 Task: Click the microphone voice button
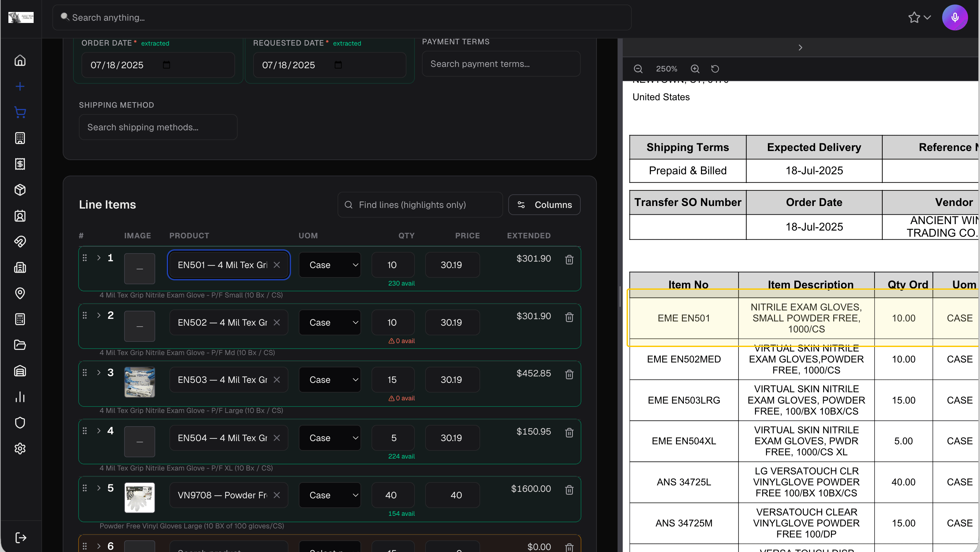click(x=954, y=17)
